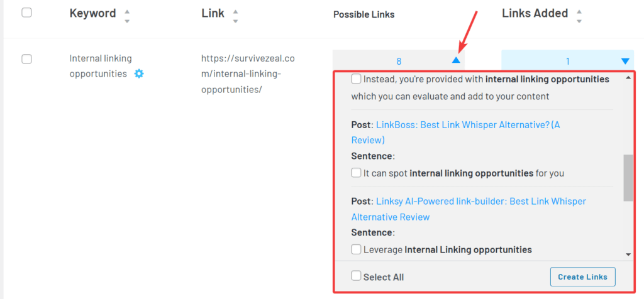This screenshot has height=299, width=644.
Task: Open Linksy AI-Powered link-builder post link
Action: (480, 202)
